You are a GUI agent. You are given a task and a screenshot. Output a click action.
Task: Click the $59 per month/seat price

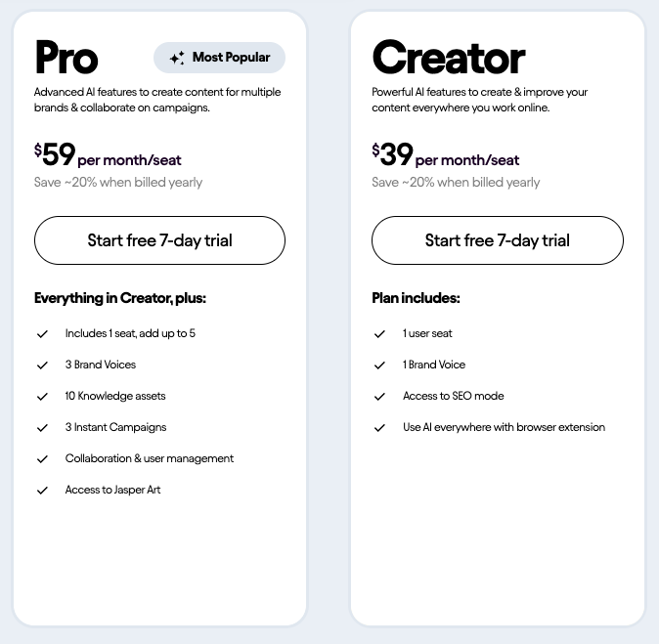(x=108, y=155)
